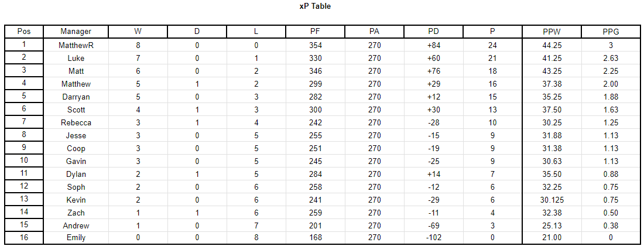Click the Zach manager cell
This screenshot has height=246, width=644.
coord(76,213)
